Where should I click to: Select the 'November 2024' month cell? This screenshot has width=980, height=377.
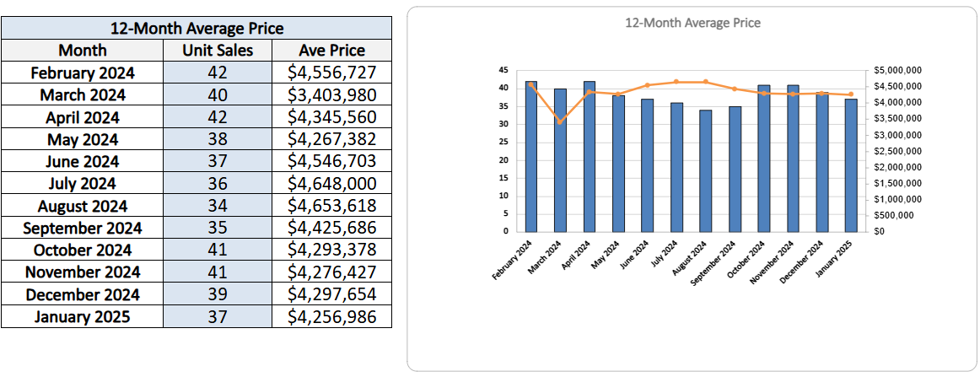83,272
